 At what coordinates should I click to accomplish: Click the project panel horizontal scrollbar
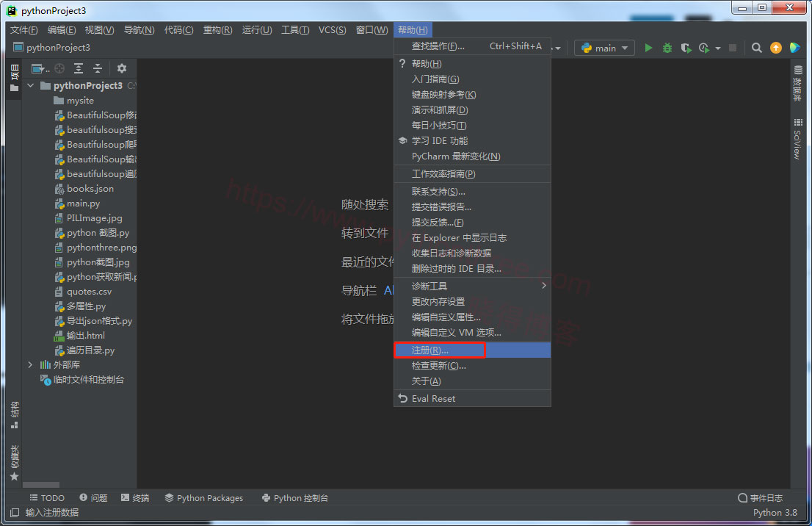click(x=41, y=485)
